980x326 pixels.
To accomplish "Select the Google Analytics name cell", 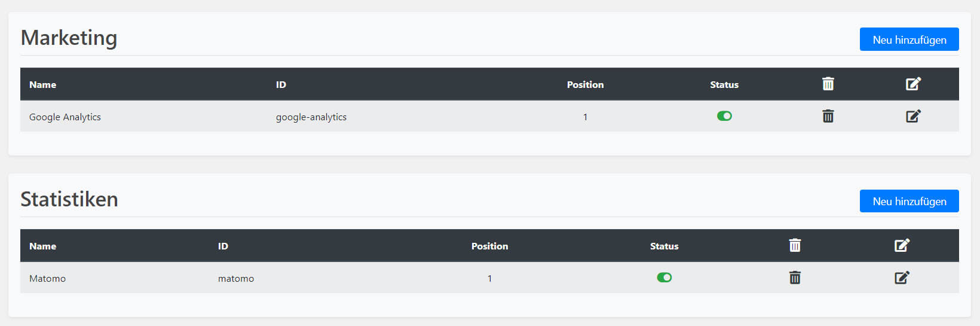I will 65,117.
